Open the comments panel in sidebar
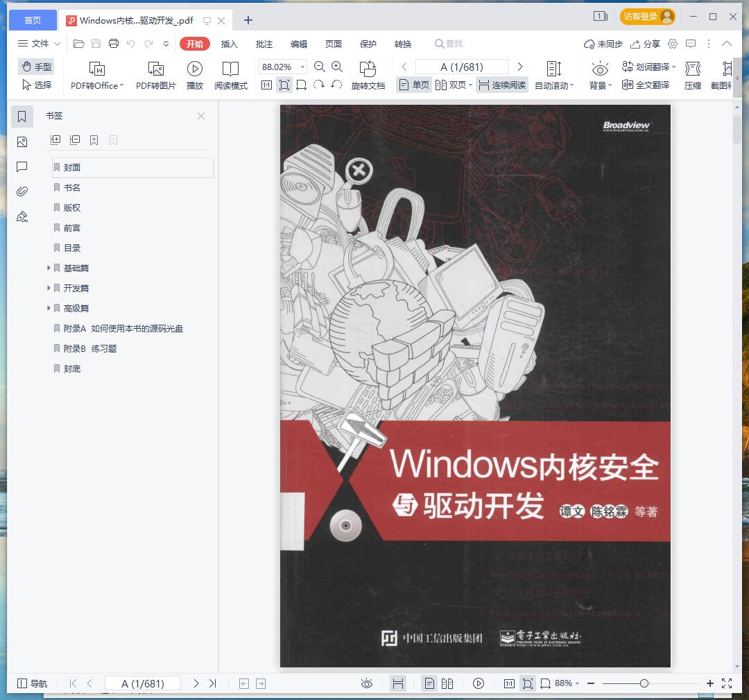Screen dimensions: 749x700 pyautogui.click(x=22, y=167)
